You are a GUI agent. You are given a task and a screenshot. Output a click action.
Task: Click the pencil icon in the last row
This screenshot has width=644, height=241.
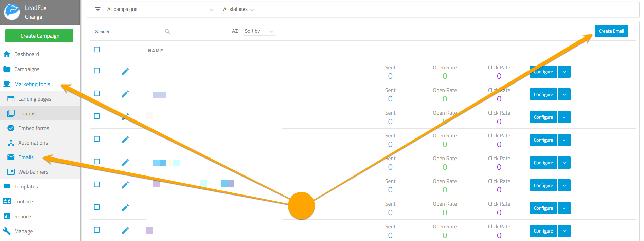pos(125,230)
